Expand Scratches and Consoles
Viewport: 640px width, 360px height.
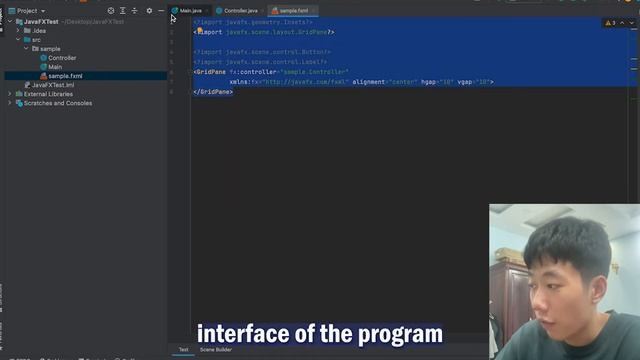(10, 103)
